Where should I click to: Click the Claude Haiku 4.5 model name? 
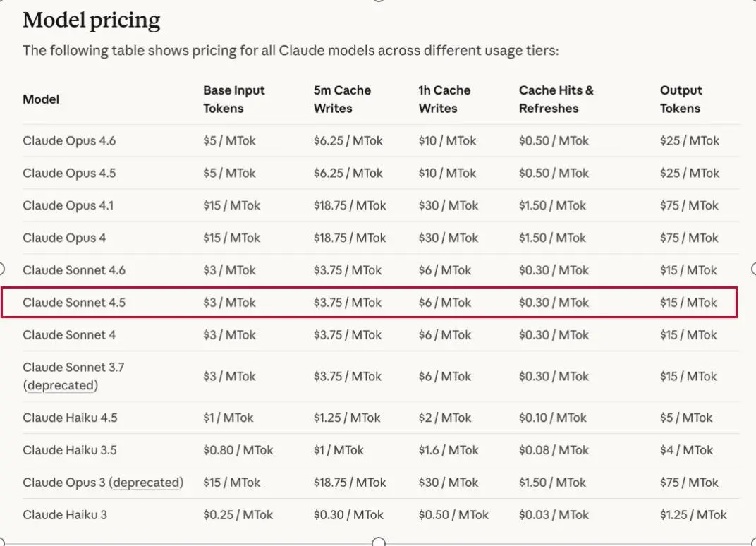click(x=70, y=418)
